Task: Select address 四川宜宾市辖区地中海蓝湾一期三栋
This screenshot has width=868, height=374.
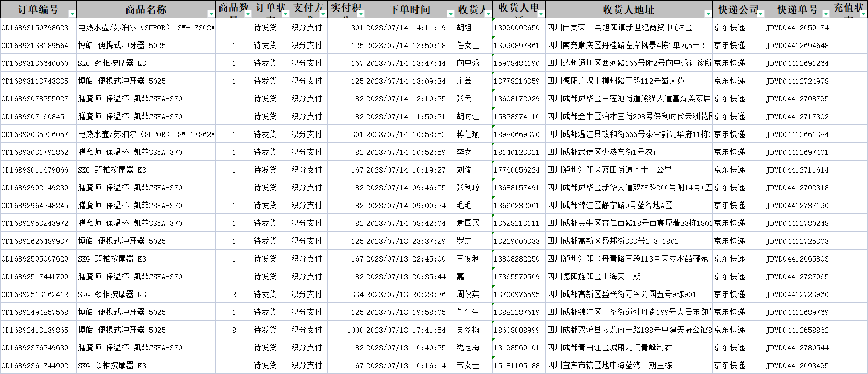Action: pos(609,366)
